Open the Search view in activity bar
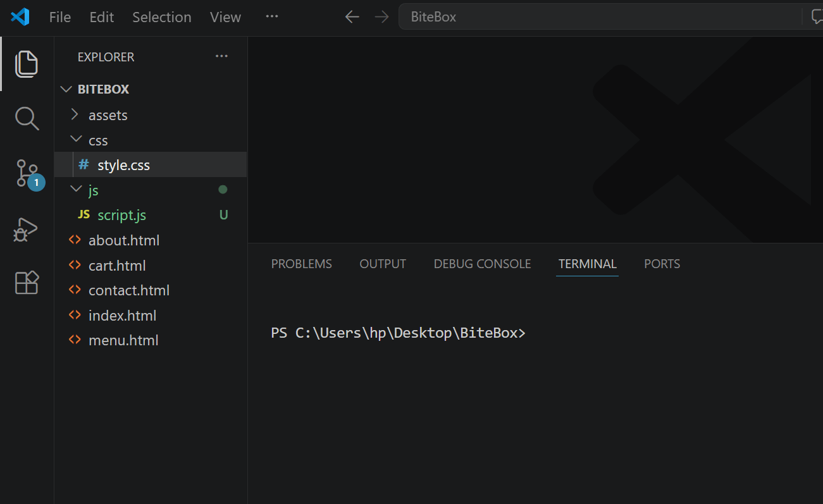 (x=27, y=118)
